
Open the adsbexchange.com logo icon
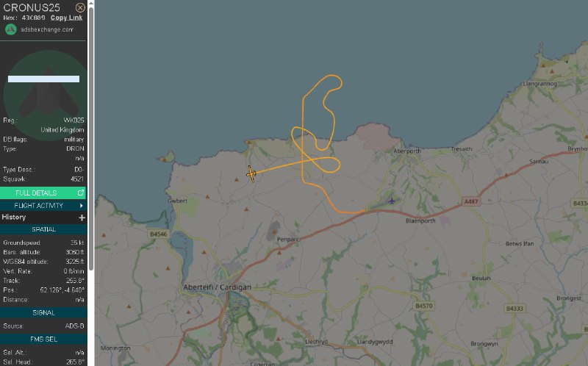tap(11, 29)
